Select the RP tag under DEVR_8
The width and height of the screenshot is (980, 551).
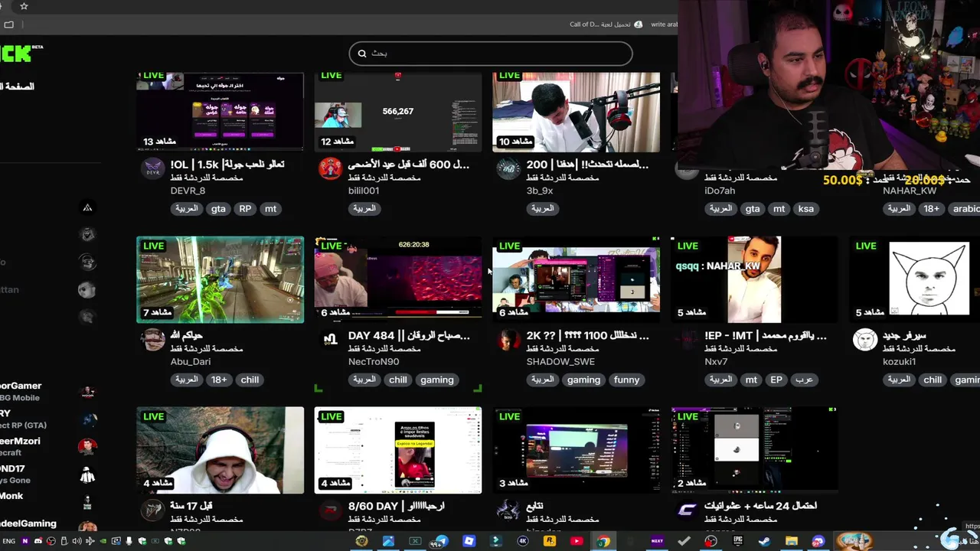245,209
